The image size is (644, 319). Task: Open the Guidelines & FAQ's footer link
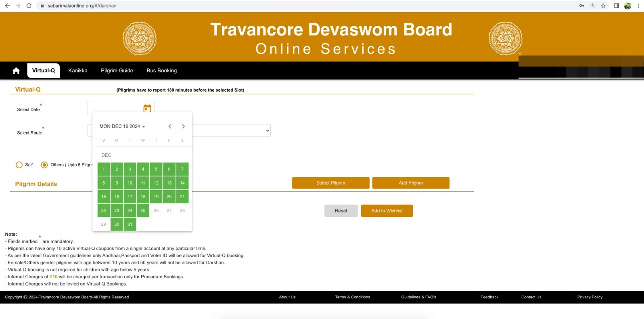tap(418, 297)
